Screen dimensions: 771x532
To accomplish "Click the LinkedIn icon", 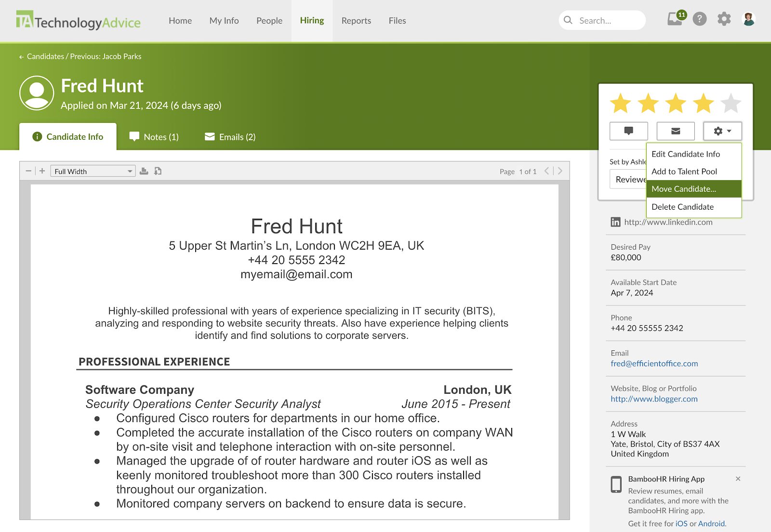I will (615, 222).
